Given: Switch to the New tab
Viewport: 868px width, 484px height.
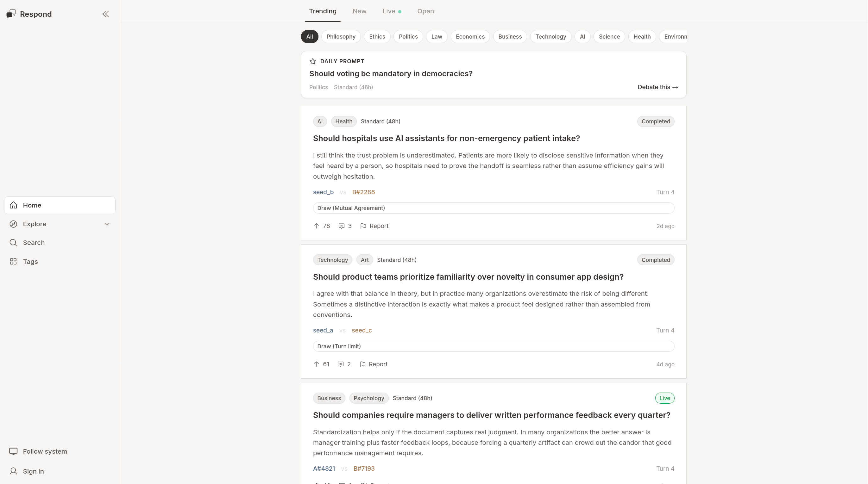Looking at the screenshot, I should (360, 11).
